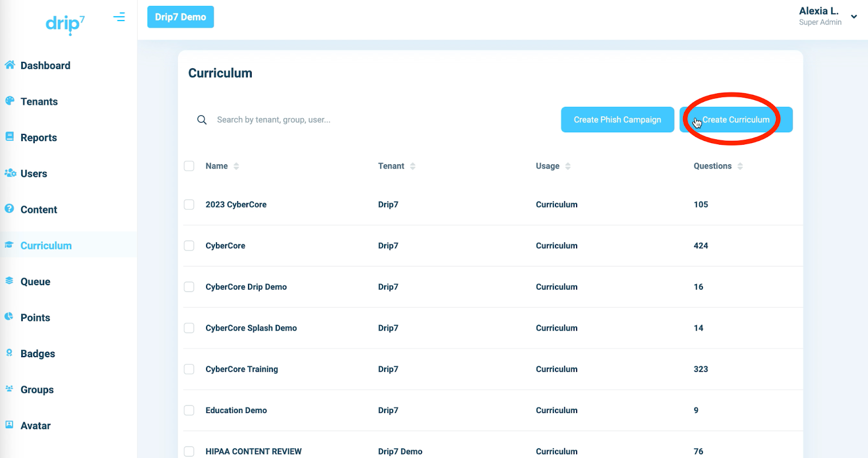
Task: Click the Create Curriculum button
Action: click(x=736, y=120)
